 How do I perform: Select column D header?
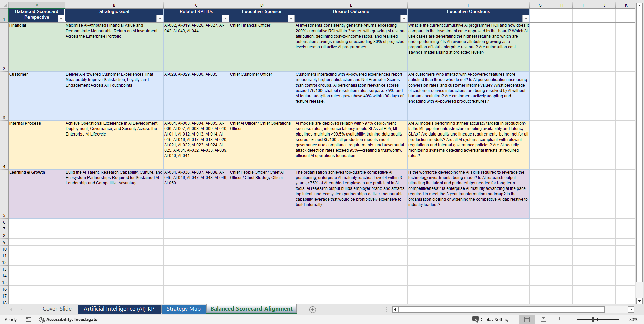pyautogui.click(x=262, y=5)
